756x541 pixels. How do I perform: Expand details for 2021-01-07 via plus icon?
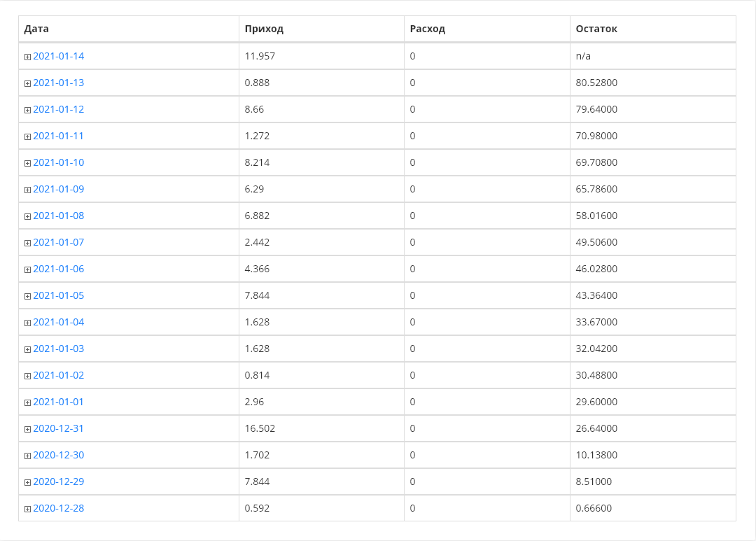point(27,243)
